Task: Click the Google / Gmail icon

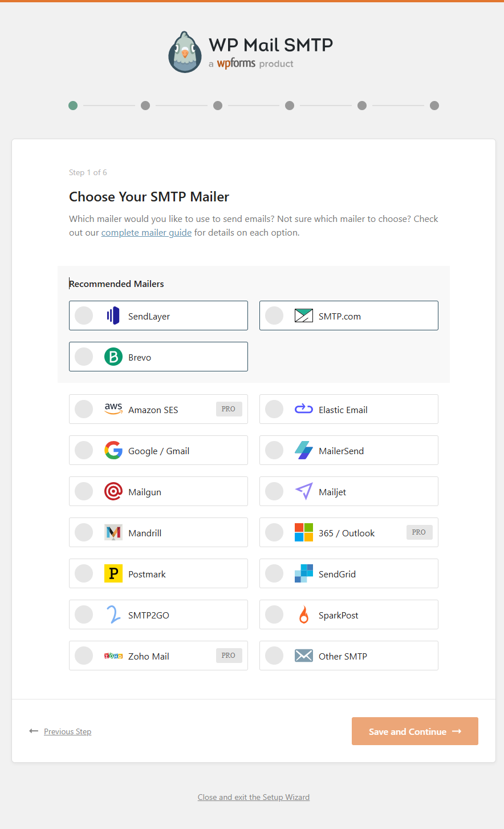Action: tap(113, 450)
